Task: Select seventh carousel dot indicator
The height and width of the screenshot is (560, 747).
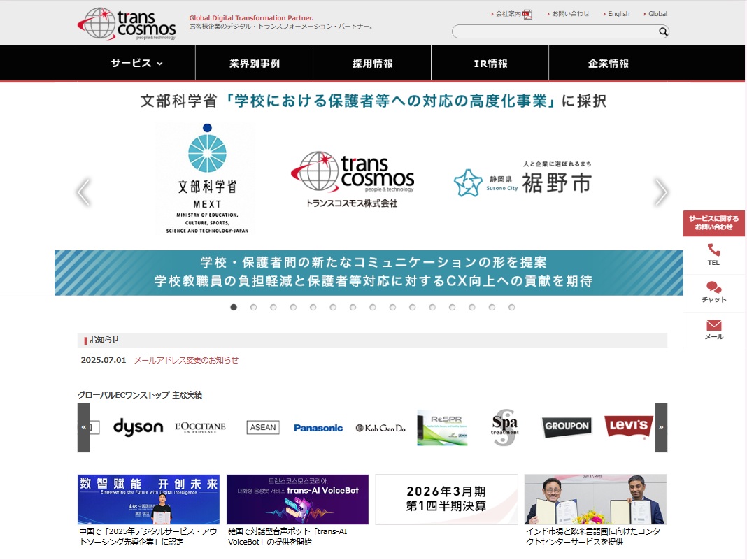Action: [x=353, y=307]
